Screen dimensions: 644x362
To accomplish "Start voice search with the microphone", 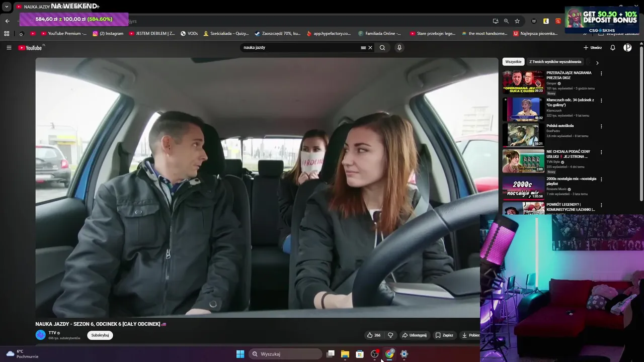I will [399, 48].
